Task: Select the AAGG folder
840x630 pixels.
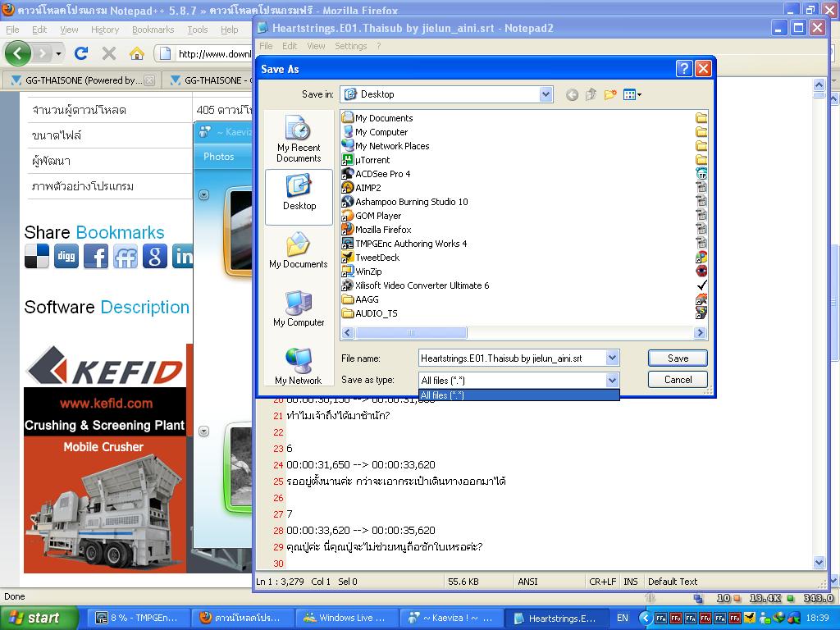Action: click(x=361, y=299)
